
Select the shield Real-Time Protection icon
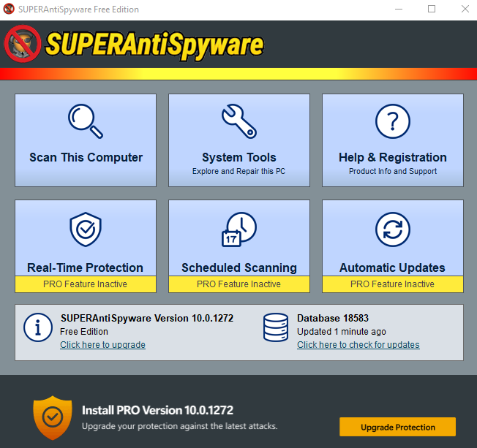(x=86, y=229)
